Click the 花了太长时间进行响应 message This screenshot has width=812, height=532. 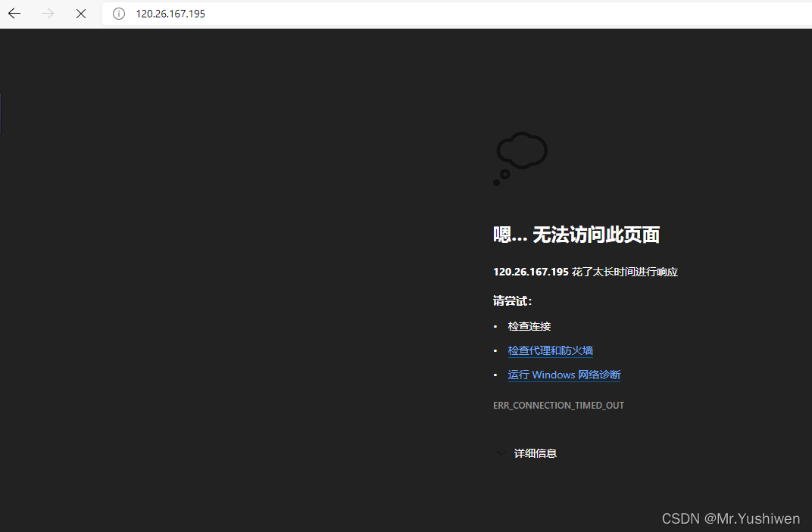click(x=625, y=272)
